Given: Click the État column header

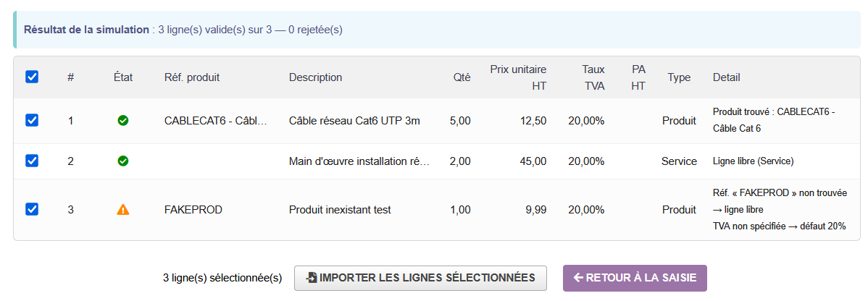Looking at the screenshot, I should (123, 77).
